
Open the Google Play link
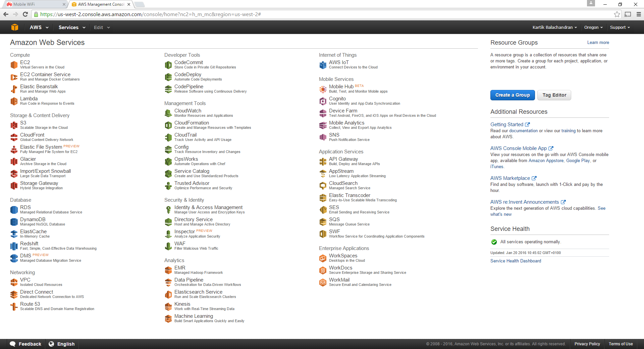(x=578, y=161)
